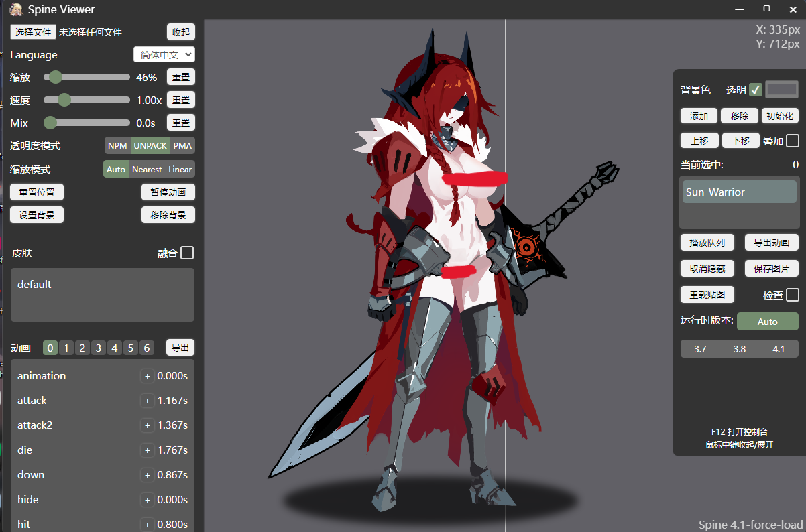The width and height of the screenshot is (806, 532).
Task: Add the die animation with its plus button
Action: 147,450
